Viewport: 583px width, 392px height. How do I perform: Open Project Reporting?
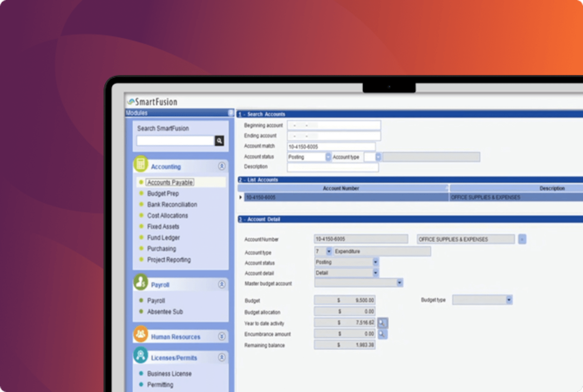point(169,260)
